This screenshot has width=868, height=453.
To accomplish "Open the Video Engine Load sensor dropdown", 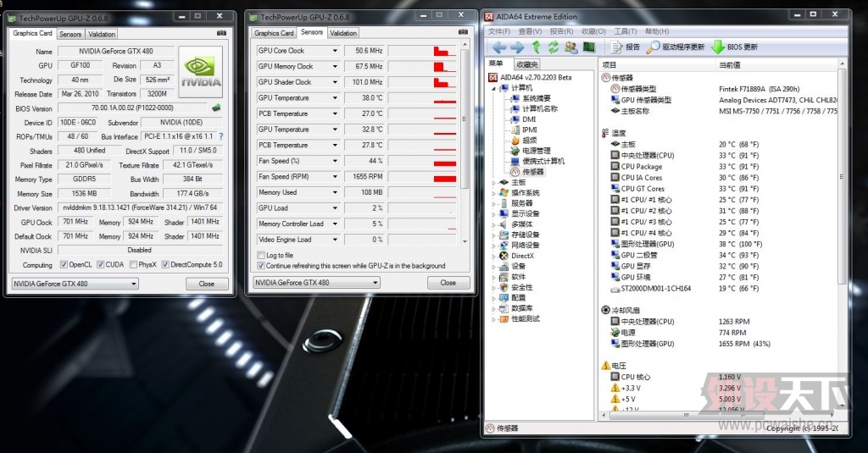I will click(335, 240).
